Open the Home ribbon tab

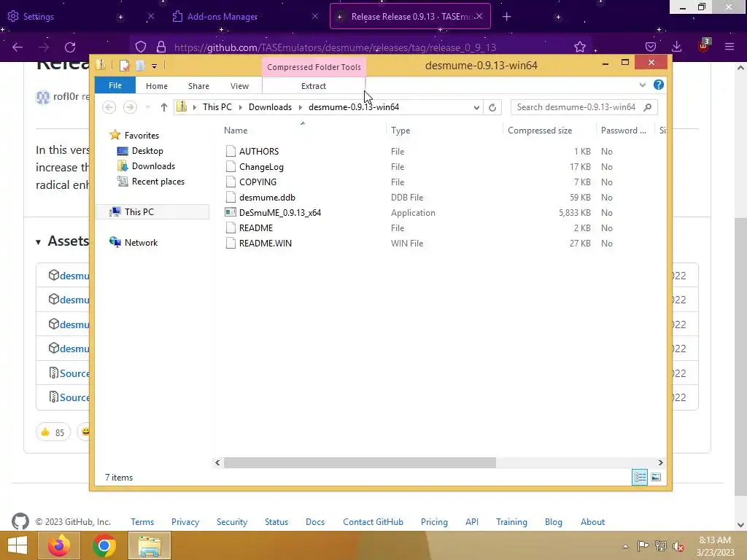point(157,86)
